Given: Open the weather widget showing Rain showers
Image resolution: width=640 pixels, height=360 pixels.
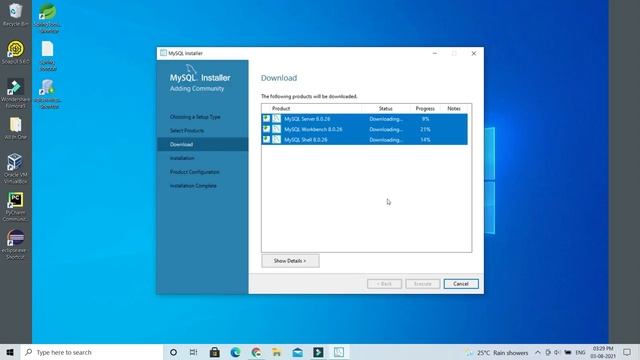Looking at the screenshot, I should 498,352.
